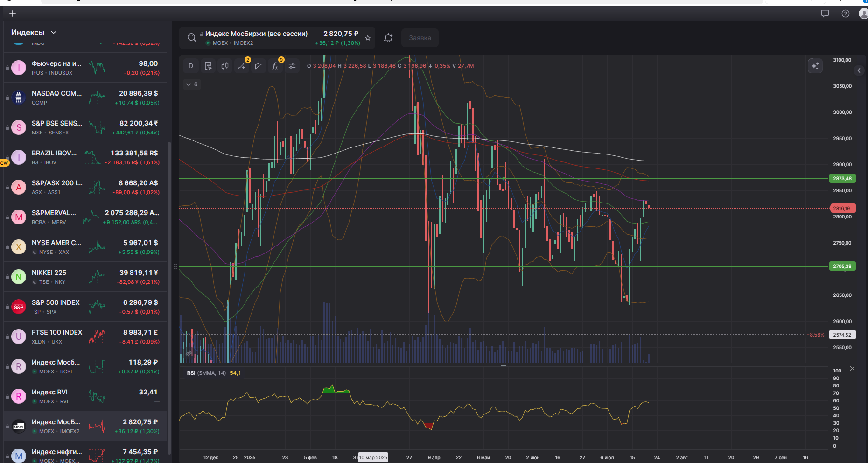Expand the collapsed indicators list labeled 6
Viewport: 868px width, 463px height.
(192, 84)
